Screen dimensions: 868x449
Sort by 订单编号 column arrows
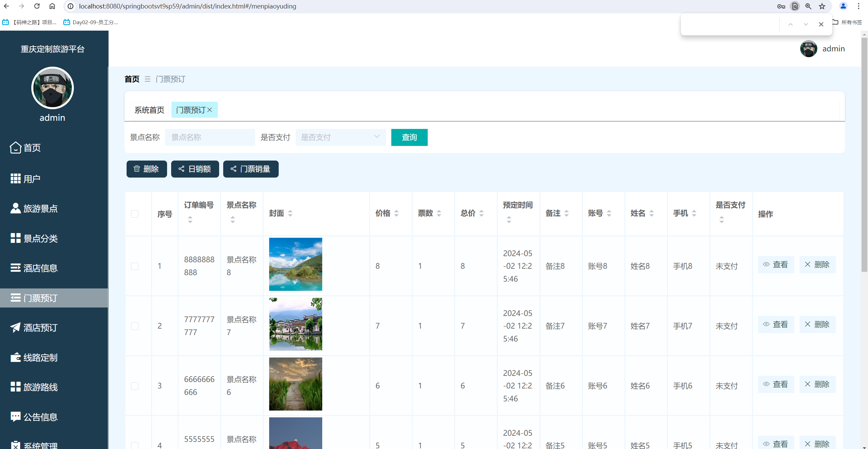tap(190, 220)
